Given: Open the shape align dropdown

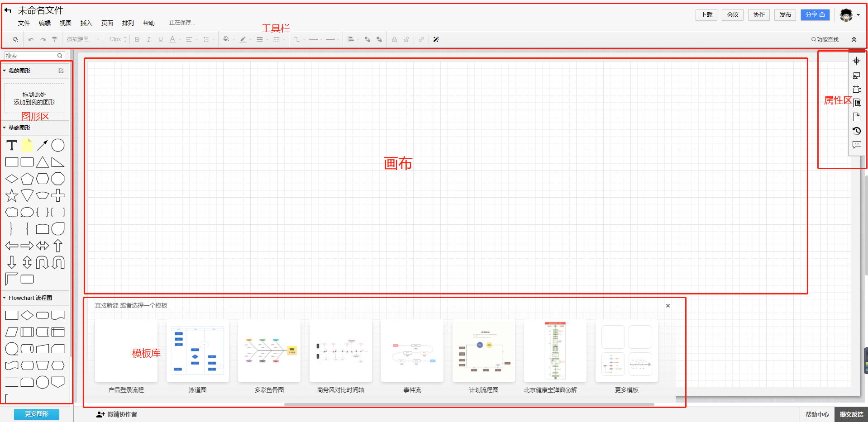Looking at the screenshot, I should [353, 39].
